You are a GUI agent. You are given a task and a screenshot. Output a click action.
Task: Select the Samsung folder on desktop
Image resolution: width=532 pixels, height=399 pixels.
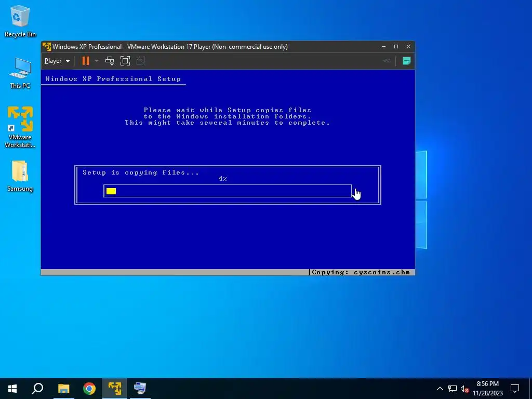20,177
